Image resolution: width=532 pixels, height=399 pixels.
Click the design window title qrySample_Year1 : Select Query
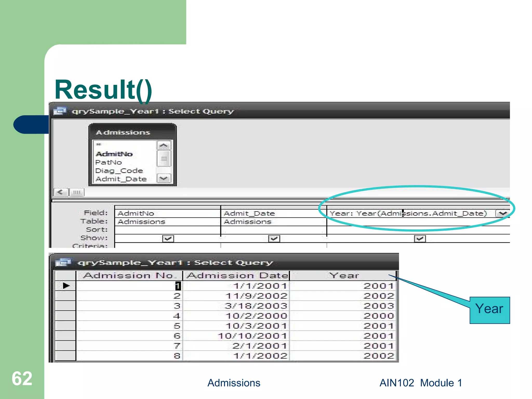click(x=153, y=111)
